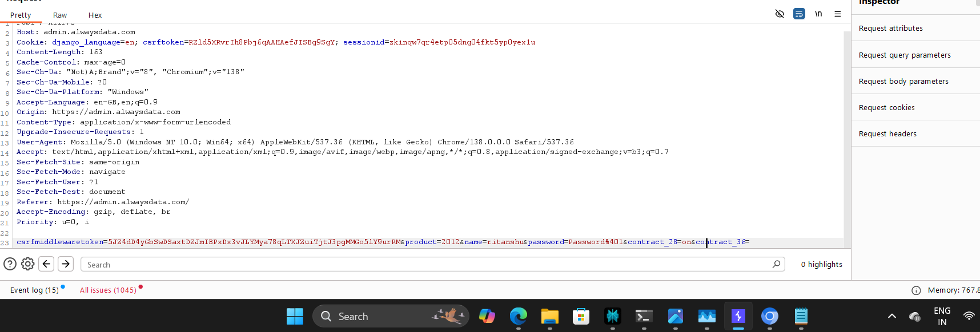Expand Request cookies section
The image size is (980, 332).
[x=886, y=108]
